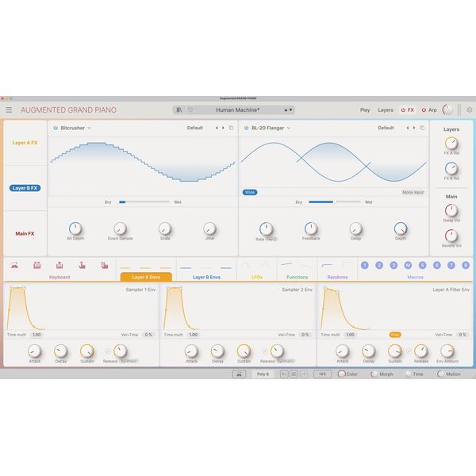Select previous Flanger preset arrow
This screenshot has height=476, width=476.
click(408, 128)
